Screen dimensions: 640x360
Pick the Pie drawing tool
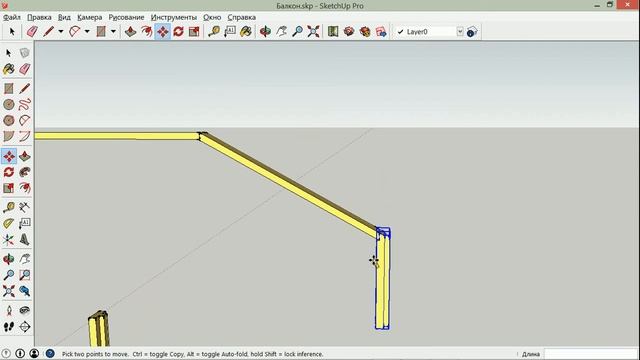click(9, 136)
